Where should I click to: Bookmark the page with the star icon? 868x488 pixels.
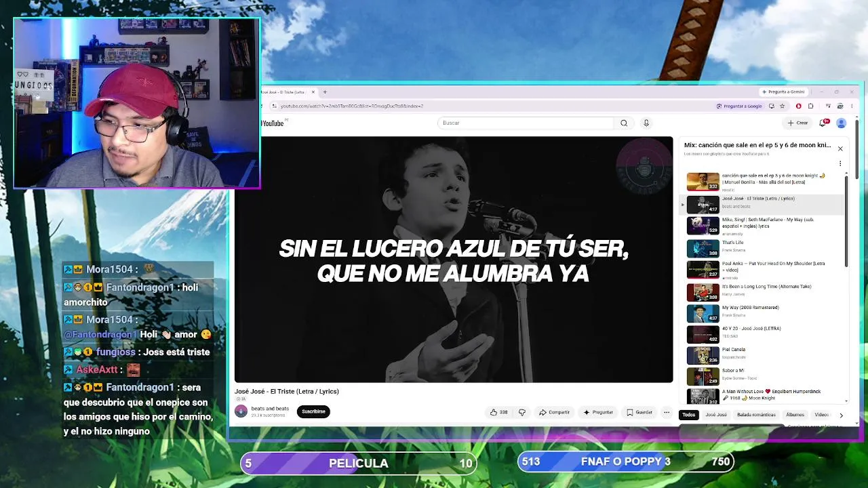point(782,106)
